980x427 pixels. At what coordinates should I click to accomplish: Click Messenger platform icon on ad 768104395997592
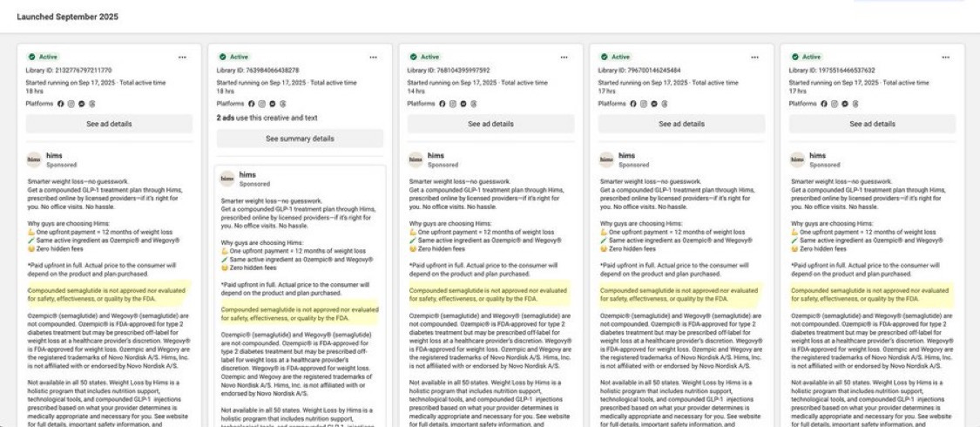[x=463, y=104]
